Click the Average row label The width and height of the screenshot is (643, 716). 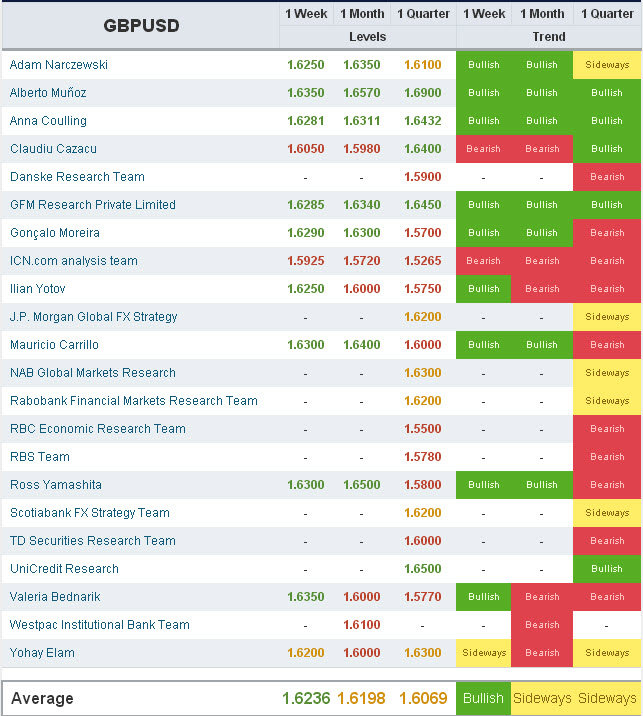(x=42, y=699)
